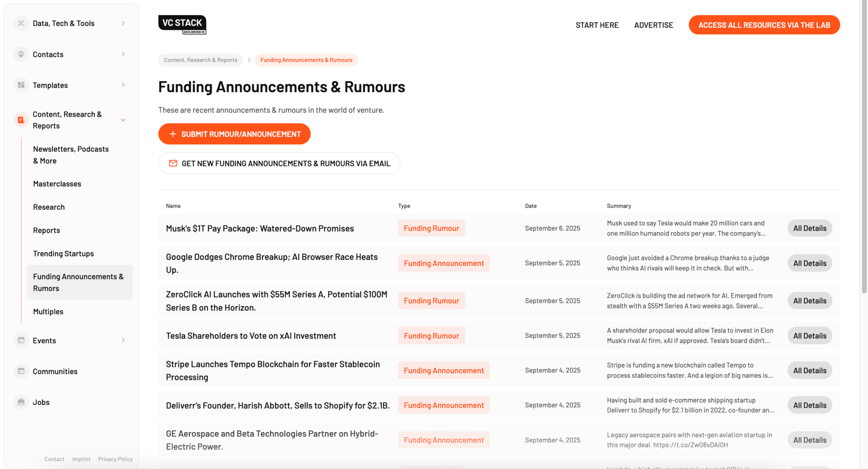
Task: Open All Details for Deliverr's Founder row
Action: 809,405
